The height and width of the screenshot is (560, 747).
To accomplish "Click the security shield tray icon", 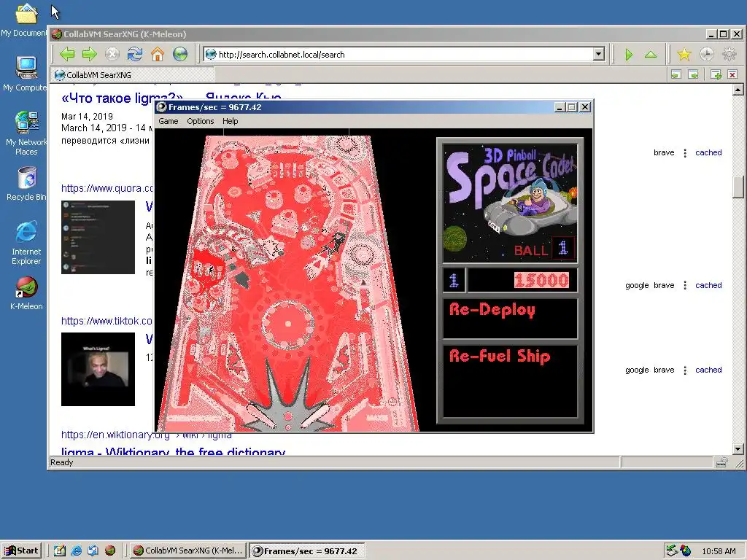I will click(x=686, y=551).
